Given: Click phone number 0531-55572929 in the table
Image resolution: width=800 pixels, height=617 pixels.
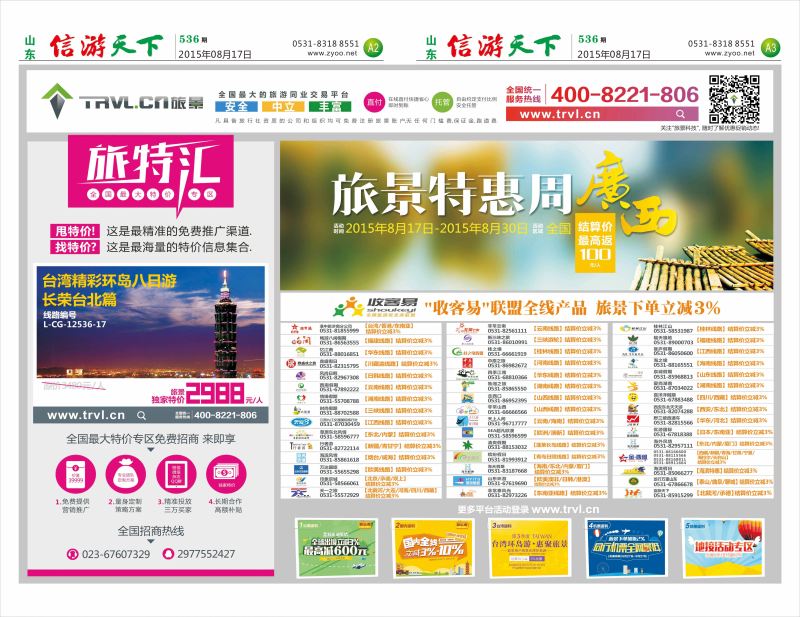Looking at the screenshot, I should click(x=339, y=495).
